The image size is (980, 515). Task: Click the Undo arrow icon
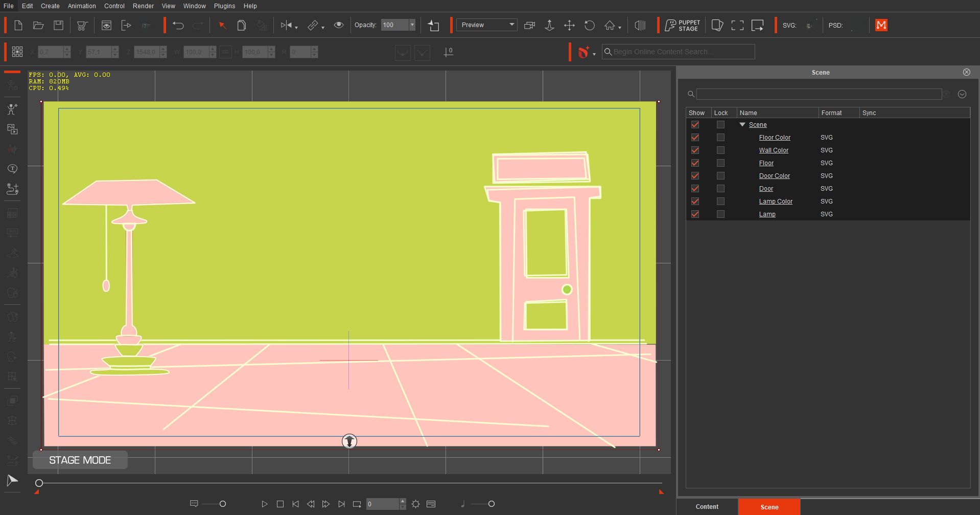(178, 25)
